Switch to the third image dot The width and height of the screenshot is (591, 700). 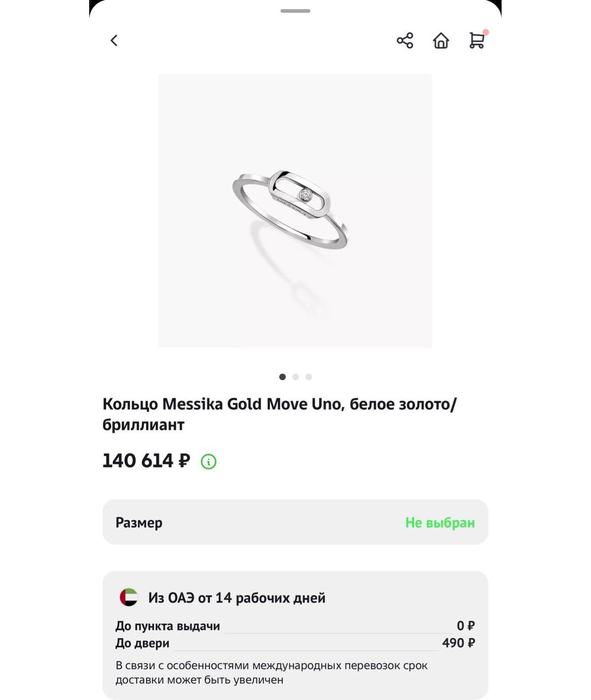(x=309, y=377)
